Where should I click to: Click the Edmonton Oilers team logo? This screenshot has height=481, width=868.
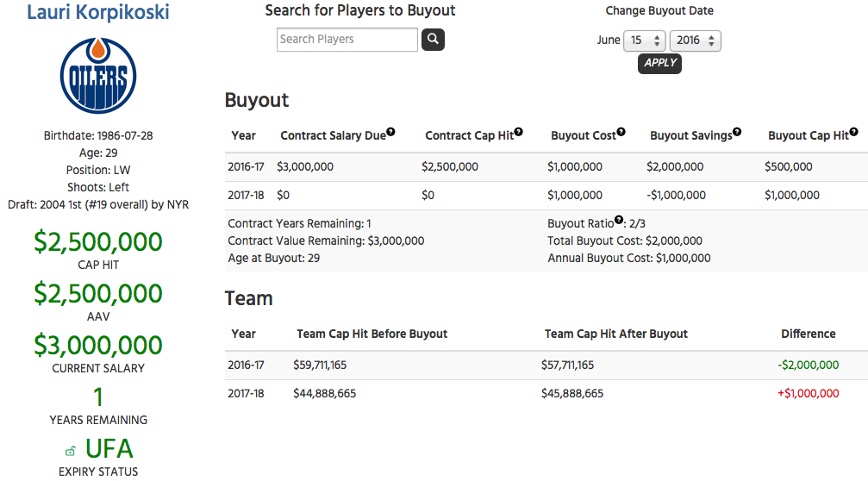pos(98,75)
